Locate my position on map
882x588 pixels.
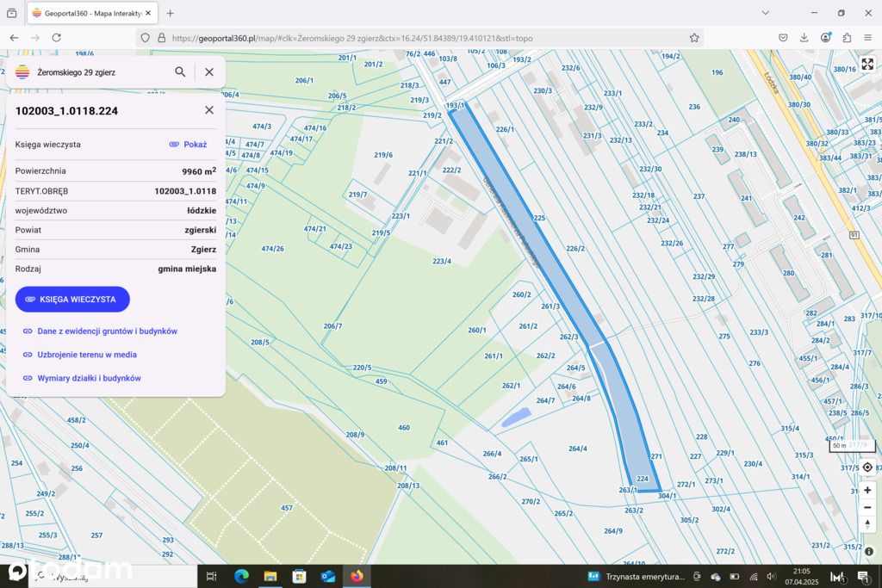(x=867, y=467)
